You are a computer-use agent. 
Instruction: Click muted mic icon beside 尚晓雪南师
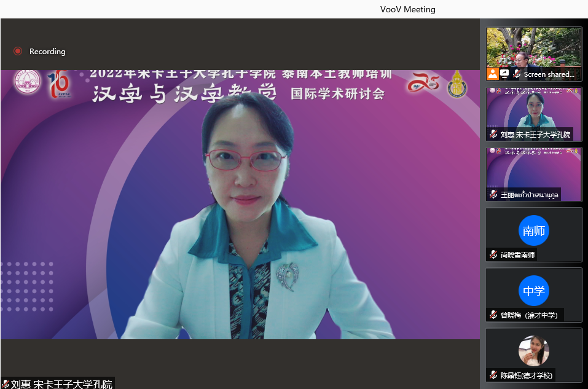coord(493,254)
